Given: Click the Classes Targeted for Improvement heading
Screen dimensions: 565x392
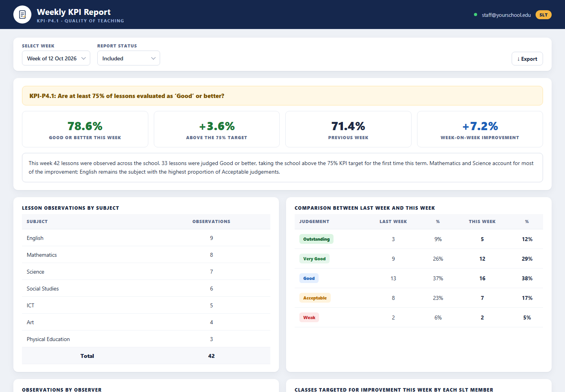Looking at the screenshot, I should coord(394,390).
